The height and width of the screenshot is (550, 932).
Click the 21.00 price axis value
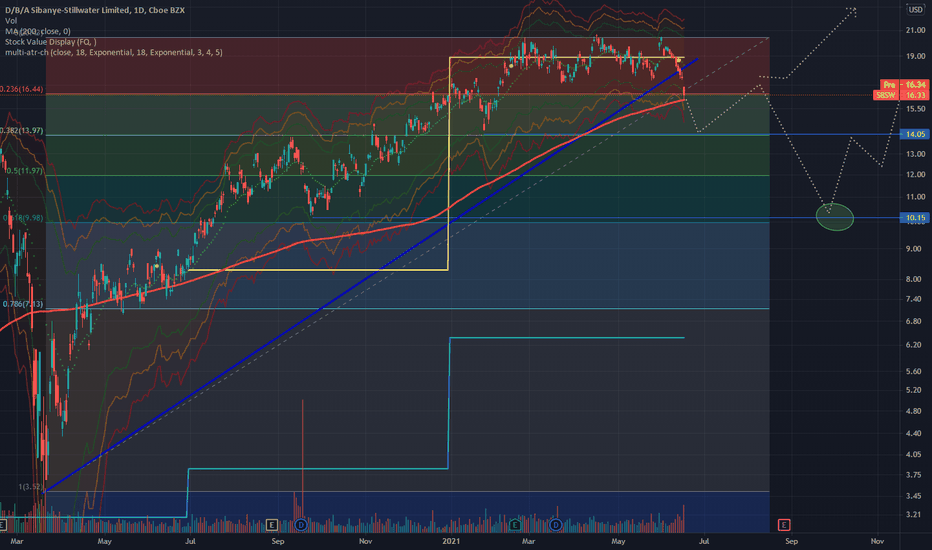(x=915, y=30)
